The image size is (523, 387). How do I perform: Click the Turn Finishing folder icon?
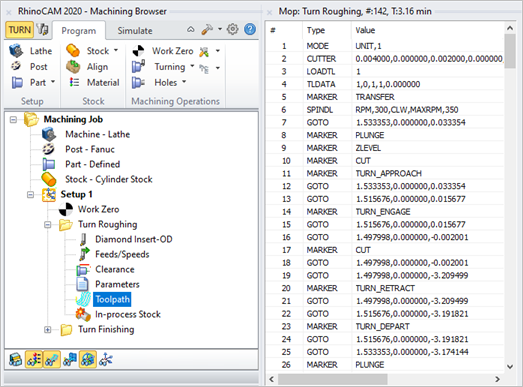[x=66, y=330]
